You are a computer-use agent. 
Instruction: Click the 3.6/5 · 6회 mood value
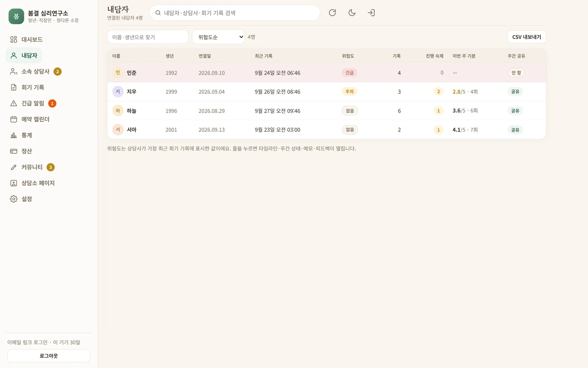coord(465,111)
